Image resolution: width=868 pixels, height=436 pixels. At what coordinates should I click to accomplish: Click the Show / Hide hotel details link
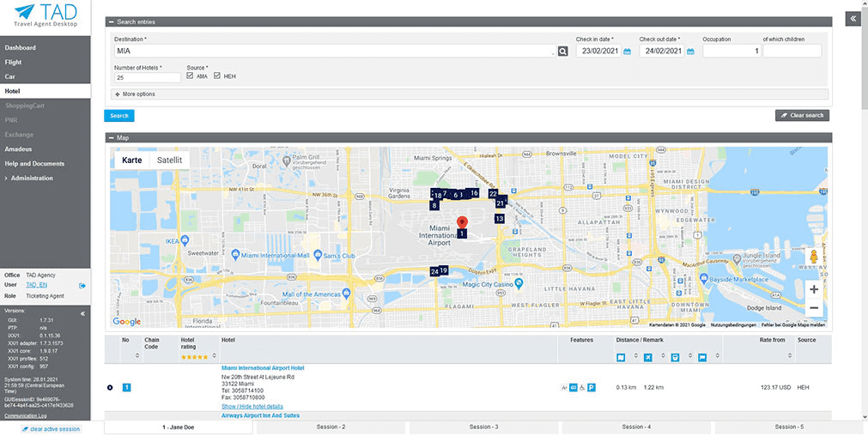[252, 406]
